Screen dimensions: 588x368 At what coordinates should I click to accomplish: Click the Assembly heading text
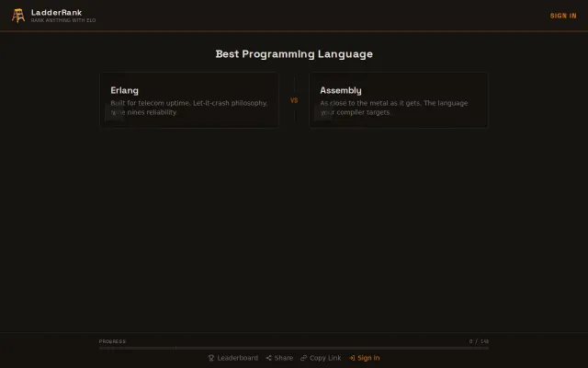pos(341,90)
